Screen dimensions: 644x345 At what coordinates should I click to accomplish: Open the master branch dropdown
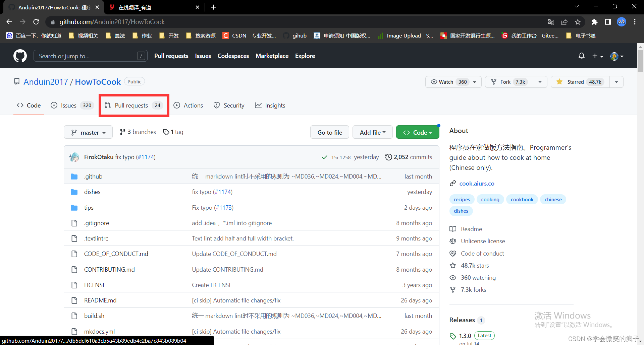tap(88, 132)
